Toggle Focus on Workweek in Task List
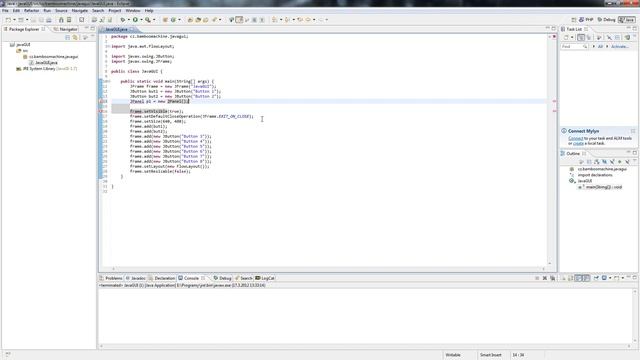Image resolution: width=640 pixels, height=360 pixels. 599,38
